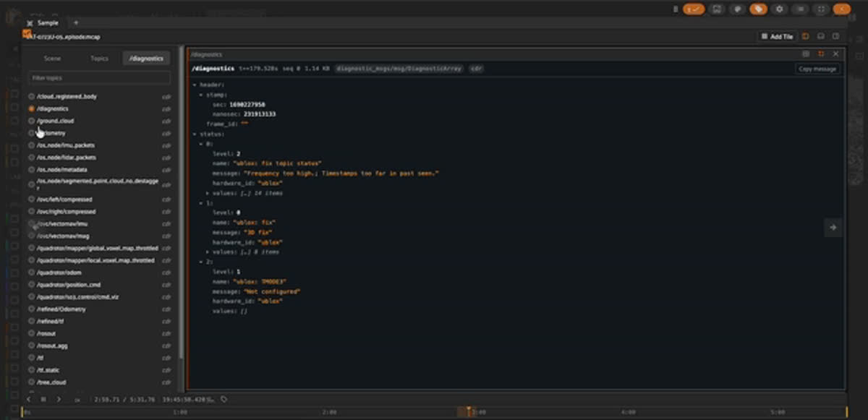Viewport: 868px width, 420px height.
Task: Click the diagnostic_msgs/msg/DiagnosticArray type chip
Action: 399,69
